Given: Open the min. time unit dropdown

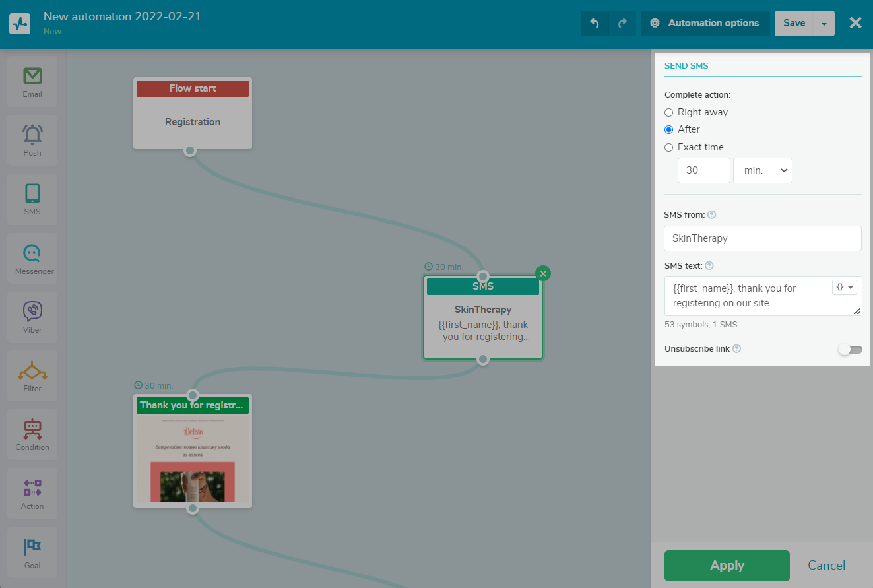Looking at the screenshot, I should pos(762,170).
